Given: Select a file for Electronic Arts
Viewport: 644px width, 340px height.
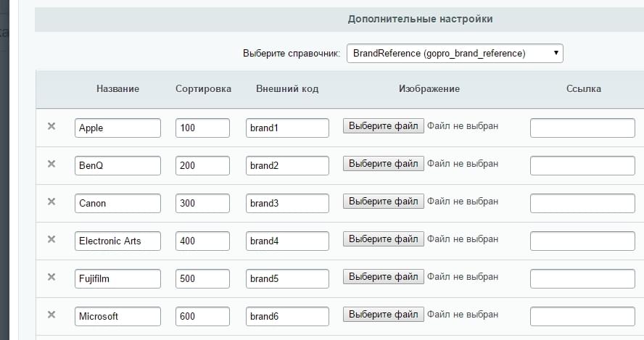Looking at the screenshot, I should point(384,239).
